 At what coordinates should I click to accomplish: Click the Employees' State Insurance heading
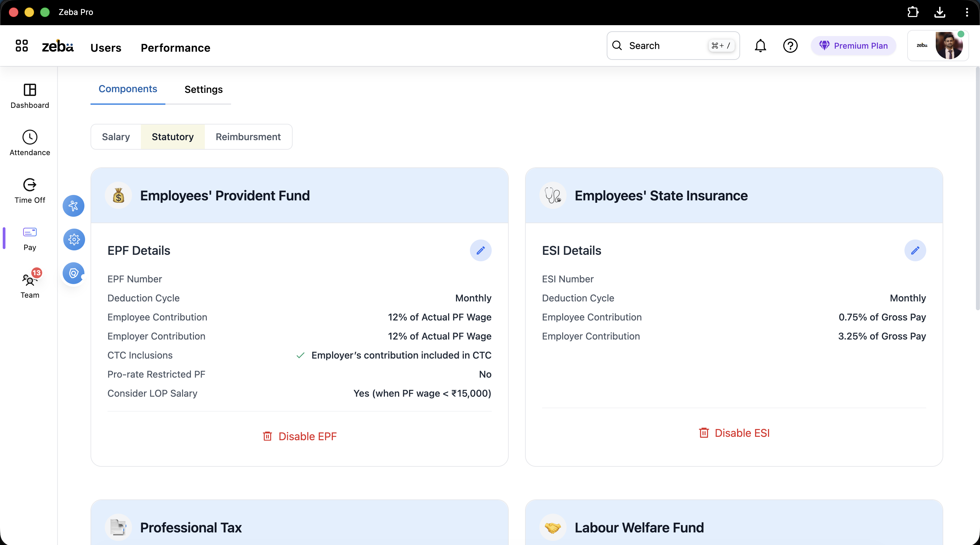(x=661, y=196)
